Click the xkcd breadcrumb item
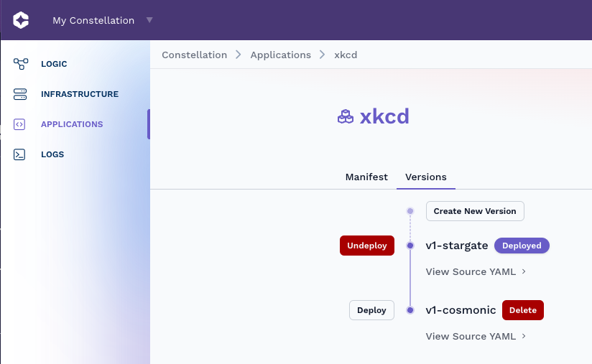The image size is (592, 364). coord(346,55)
